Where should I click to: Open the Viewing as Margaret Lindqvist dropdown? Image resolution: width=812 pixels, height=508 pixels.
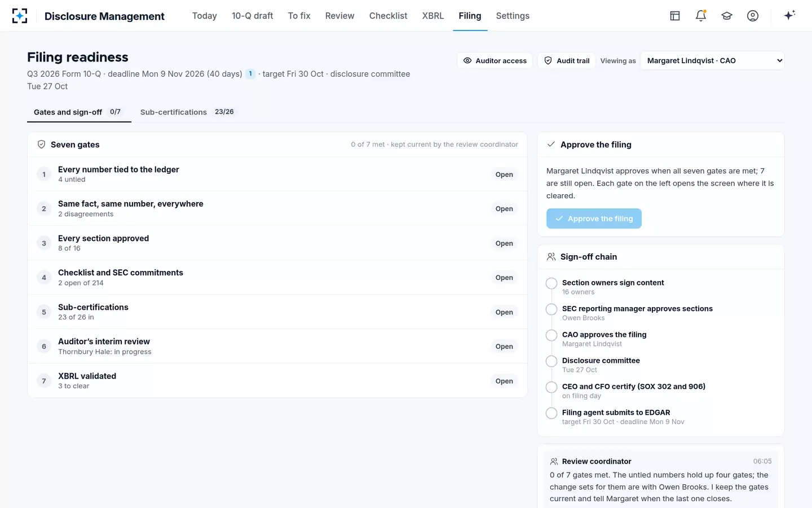pos(712,60)
